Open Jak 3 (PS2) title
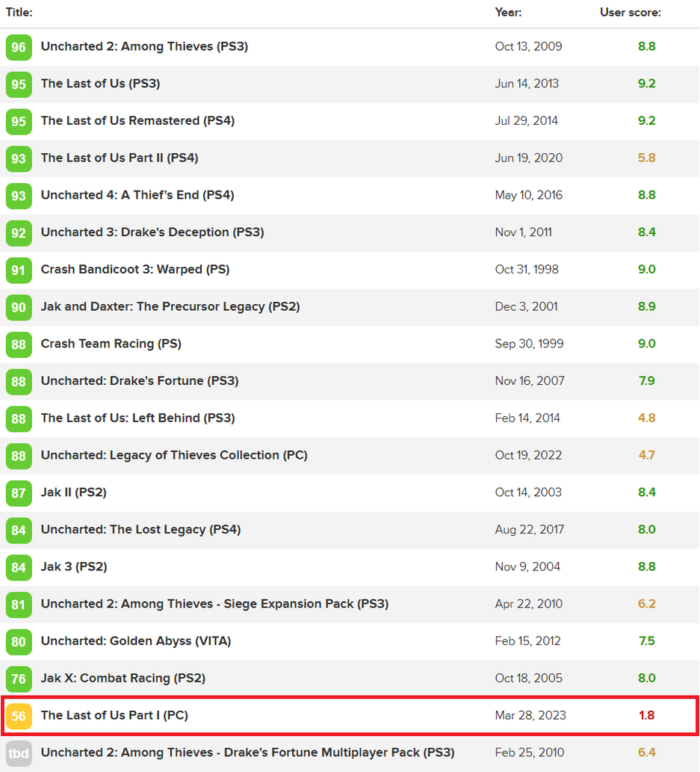Screen dimensions: 700x772 74,567
